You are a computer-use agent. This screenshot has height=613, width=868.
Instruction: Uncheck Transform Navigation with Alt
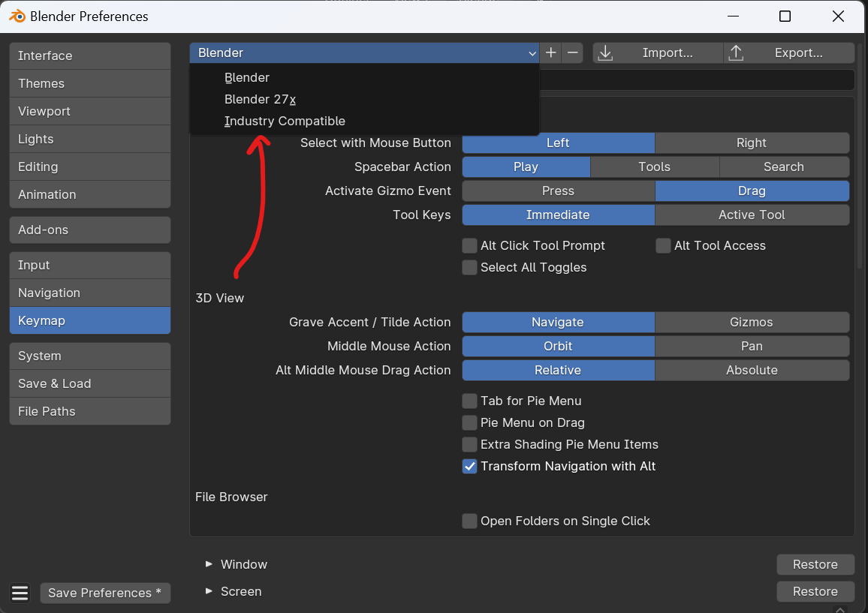point(469,467)
